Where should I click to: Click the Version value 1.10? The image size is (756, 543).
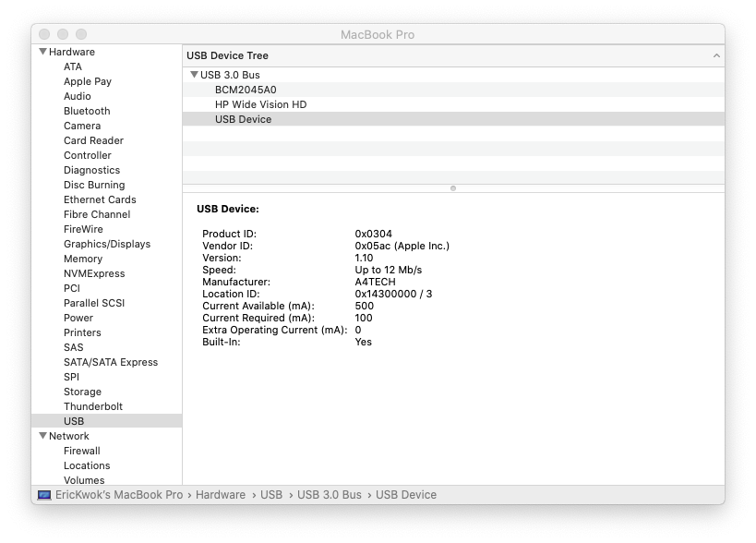click(364, 258)
